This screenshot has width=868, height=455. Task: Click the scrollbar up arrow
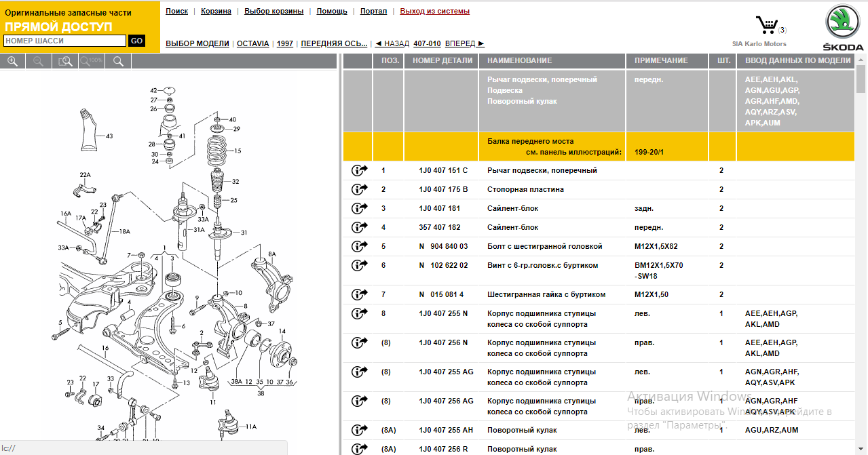click(861, 60)
